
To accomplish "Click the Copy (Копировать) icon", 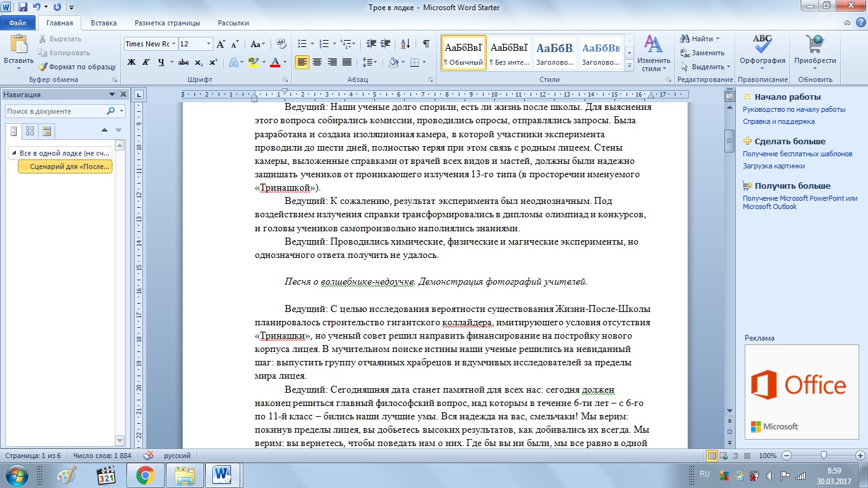I will pos(43,53).
